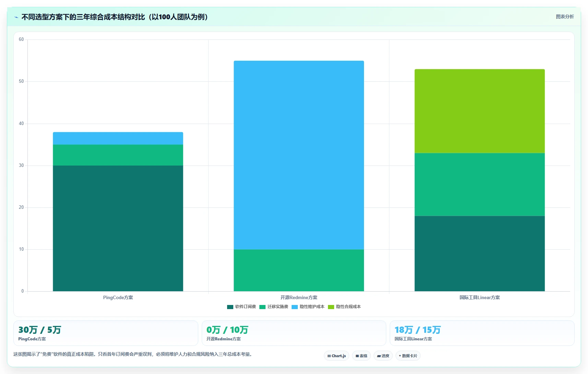This screenshot has height=374, width=588.
Task: Select the lime 隐性合规成本 segment of the Linear bar
Action: [480, 111]
